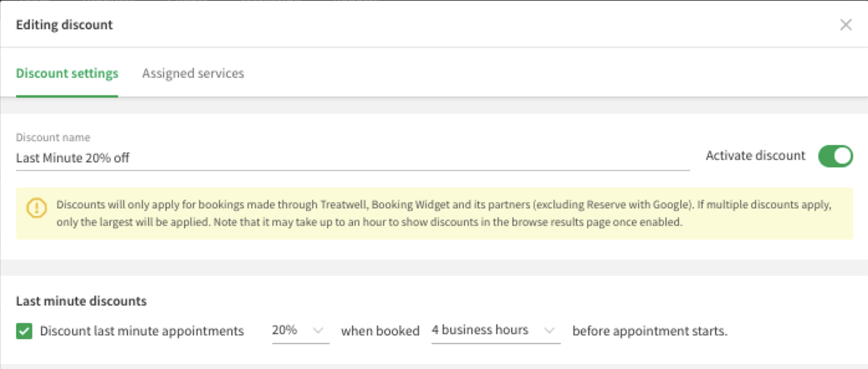The width and height of the screenshot is (868, 369).
Task: Click the 'when booked' text
Action: click(380, 331)
